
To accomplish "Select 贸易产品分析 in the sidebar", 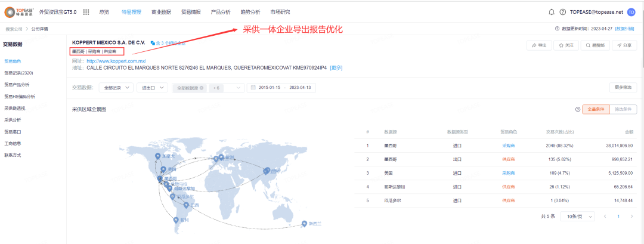I will coord(17,85).
